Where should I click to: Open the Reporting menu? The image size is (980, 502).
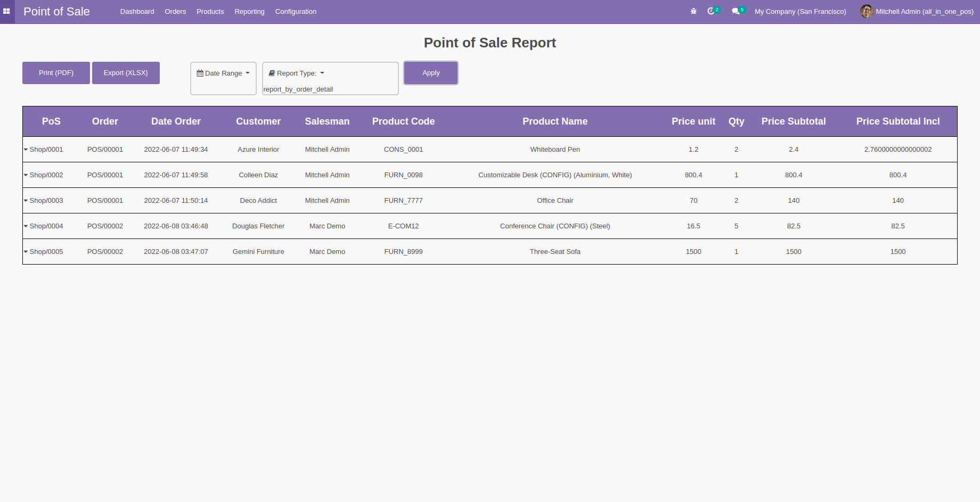click(249, 12)
